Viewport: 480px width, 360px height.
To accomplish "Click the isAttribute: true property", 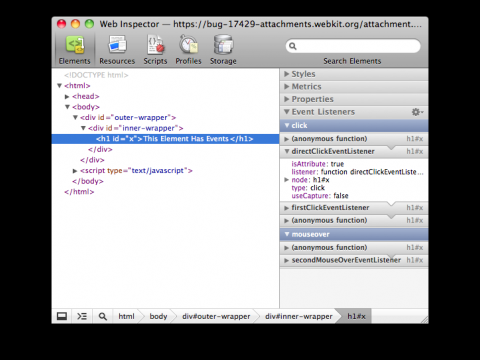I will (317, 164).
